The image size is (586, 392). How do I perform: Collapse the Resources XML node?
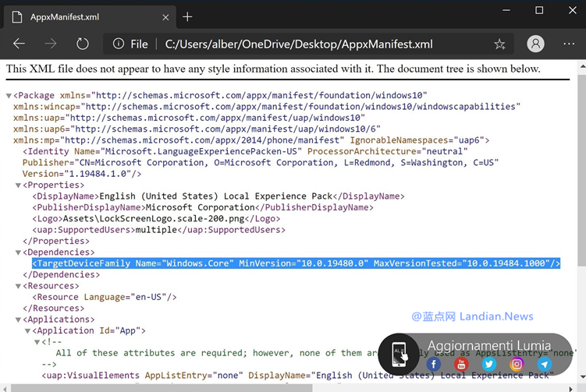pos(19,286)
